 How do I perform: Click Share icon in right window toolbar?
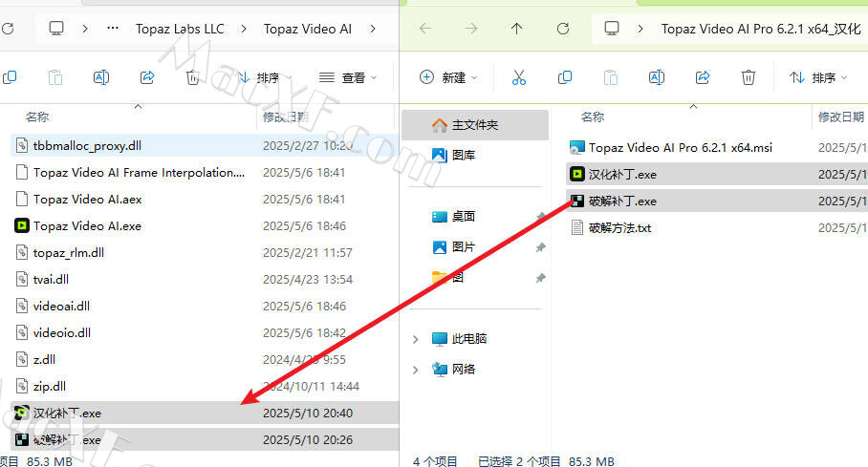pyautogui.click(x=703, y=77)
